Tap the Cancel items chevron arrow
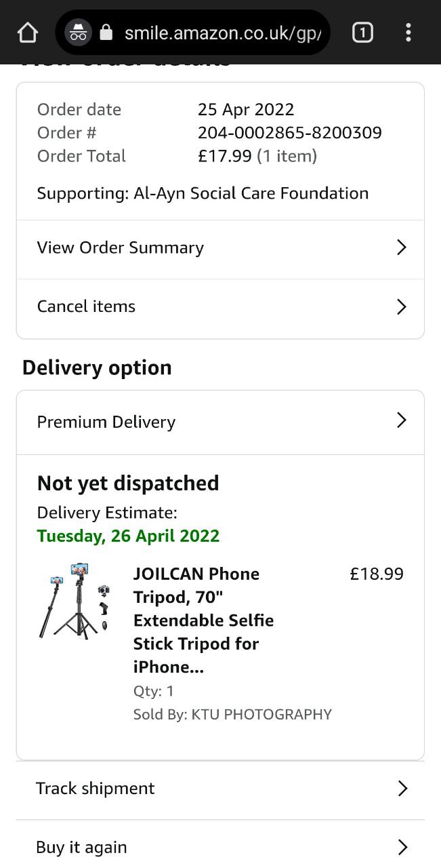The image size is (441, 868). (x=401, y=307)
